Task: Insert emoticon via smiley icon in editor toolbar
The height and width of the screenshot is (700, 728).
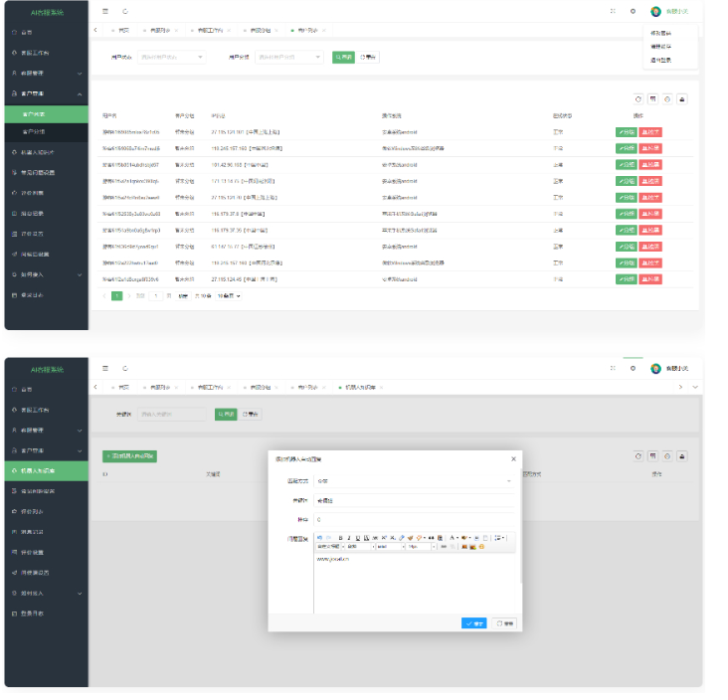Action: pyautogui.click(x=482, y=546)
